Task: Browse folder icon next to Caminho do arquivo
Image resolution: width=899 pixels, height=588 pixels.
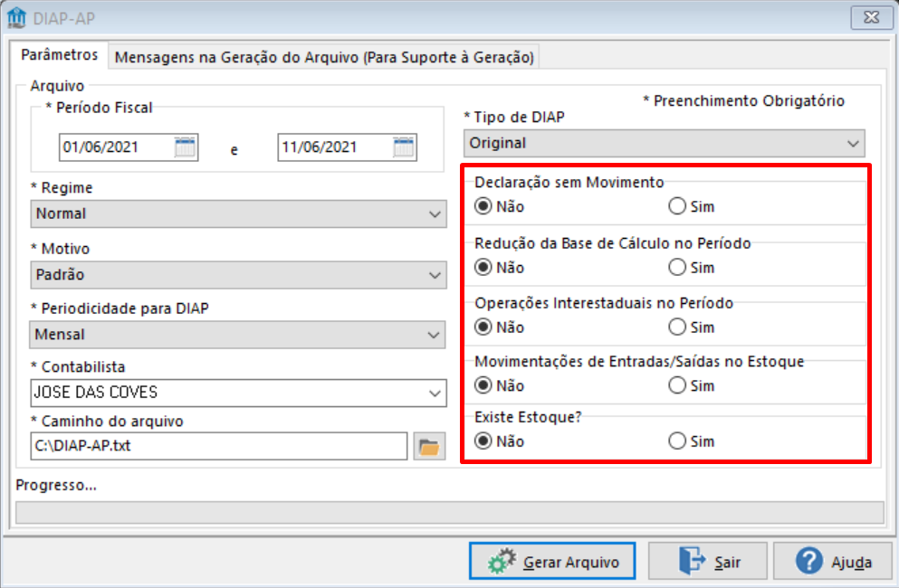Action: [429, 447]
